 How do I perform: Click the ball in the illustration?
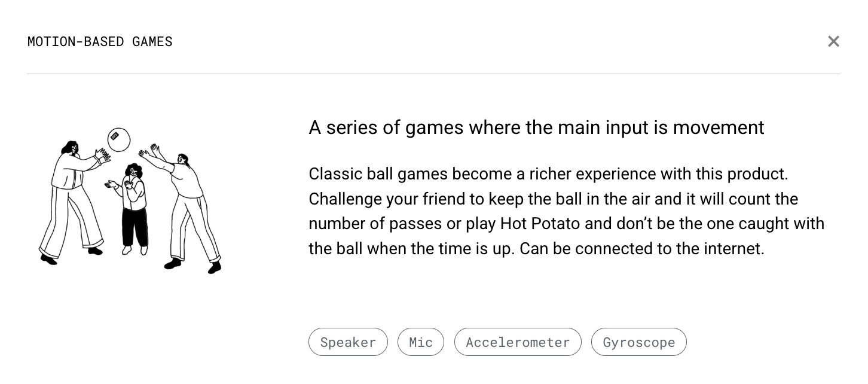pos(118,139)
